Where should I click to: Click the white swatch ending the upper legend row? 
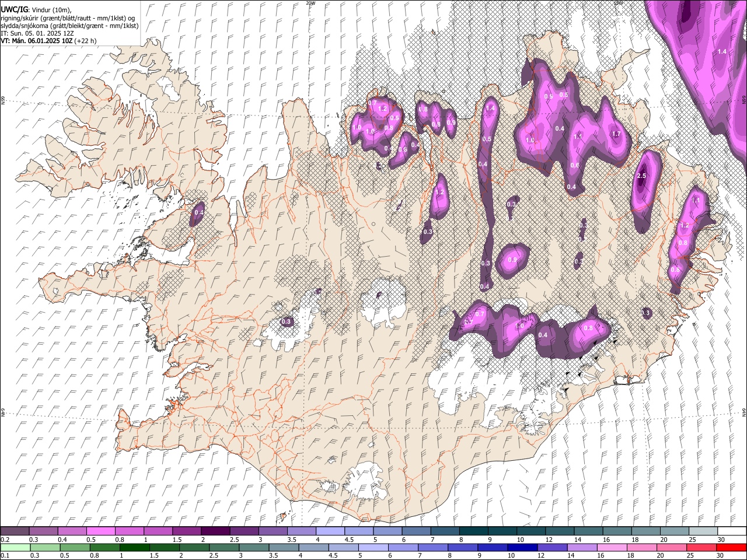pyautogui.click(x=732, y=531)
